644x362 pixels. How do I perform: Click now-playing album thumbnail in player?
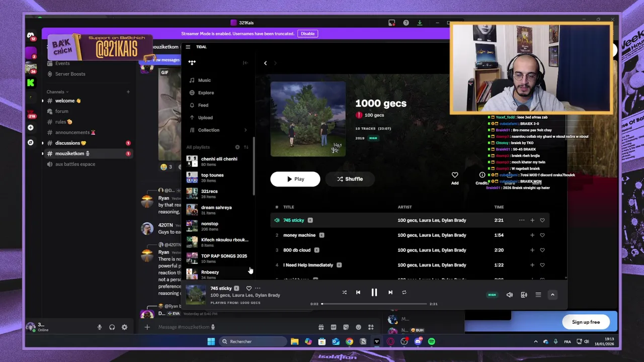click(196, 295)
